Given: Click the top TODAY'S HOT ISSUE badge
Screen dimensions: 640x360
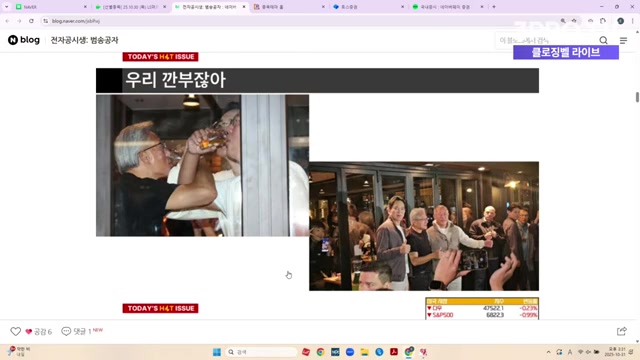Looking at the screenshot, I should 160,57.
